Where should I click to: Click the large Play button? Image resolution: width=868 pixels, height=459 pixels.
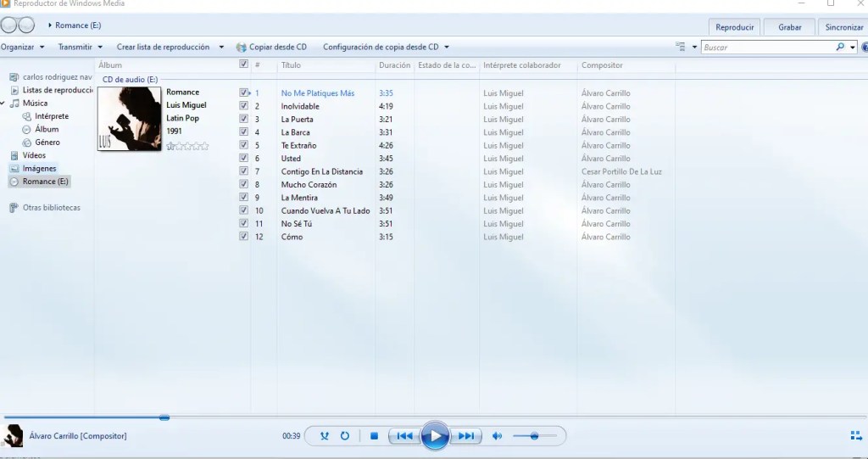coord(435,436)
